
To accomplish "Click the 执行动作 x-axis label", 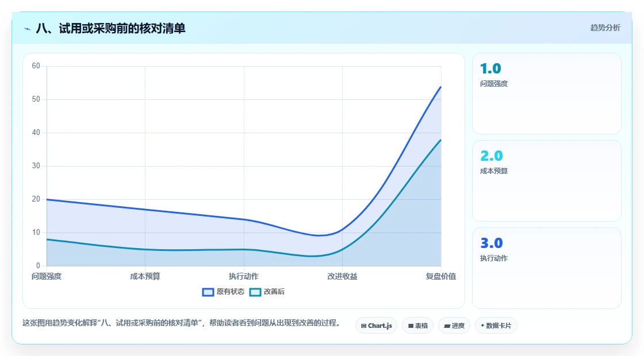I will [244, 276].
